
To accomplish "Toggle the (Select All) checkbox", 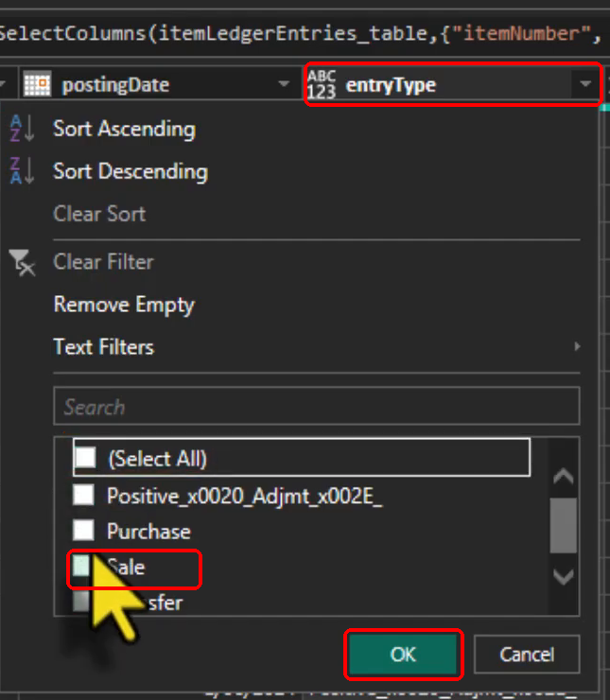I will click(85, 457).
